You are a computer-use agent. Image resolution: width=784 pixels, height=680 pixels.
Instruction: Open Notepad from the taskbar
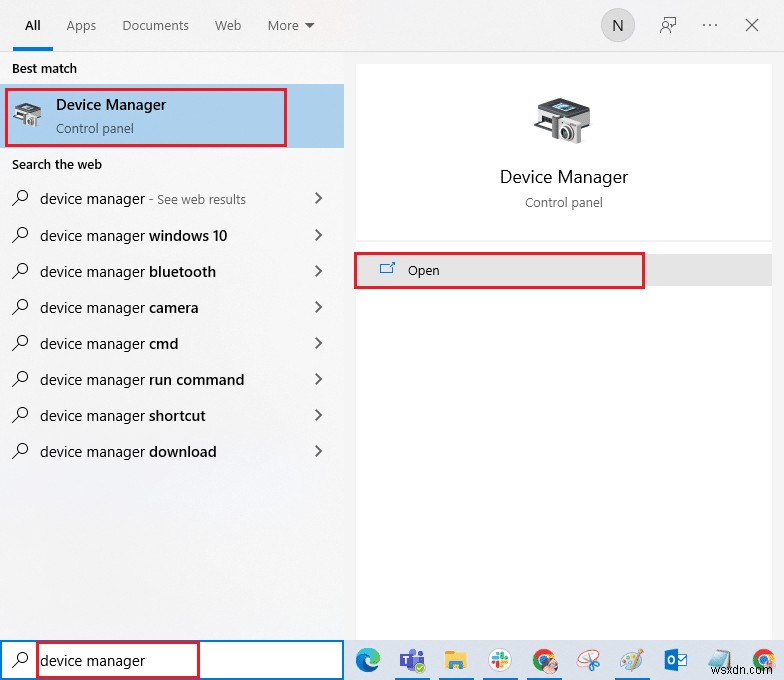pos(720,660)
